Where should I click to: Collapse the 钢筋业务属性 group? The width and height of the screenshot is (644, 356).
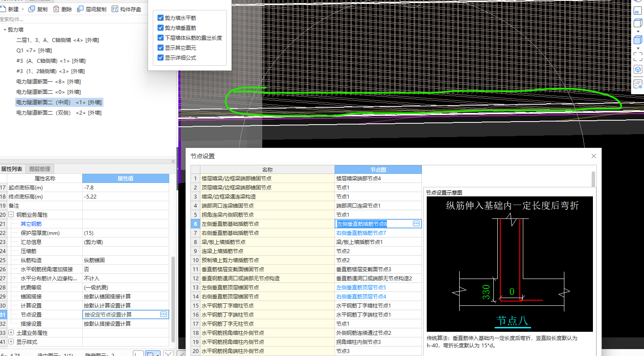(x=11, y=215)
